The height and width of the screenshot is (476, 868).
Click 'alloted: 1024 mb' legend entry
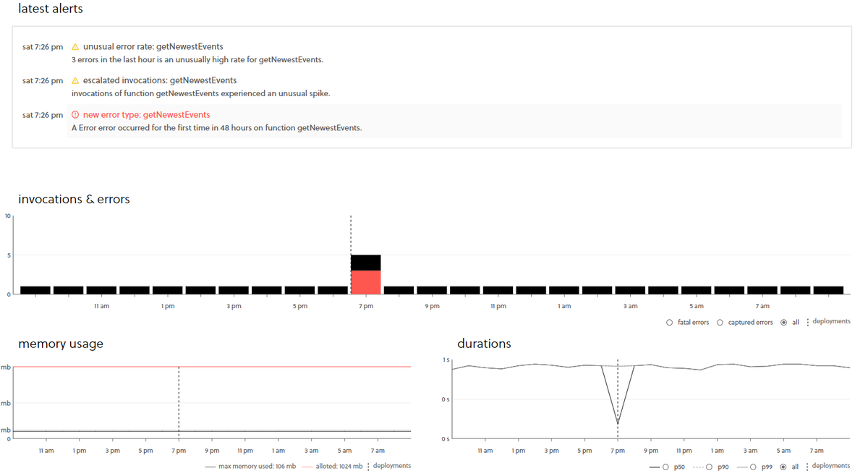tap(333, 467)
